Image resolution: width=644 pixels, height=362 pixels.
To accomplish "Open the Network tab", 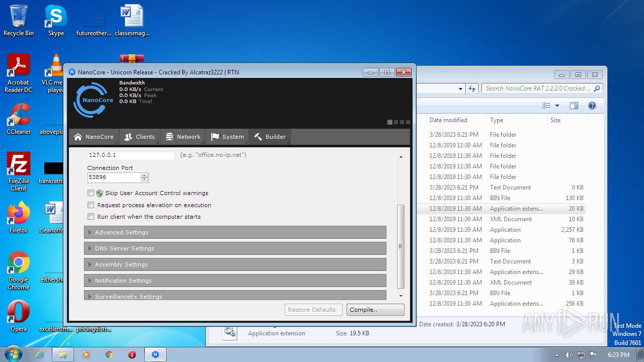I will pyautogui.click(x=183, y=137).
